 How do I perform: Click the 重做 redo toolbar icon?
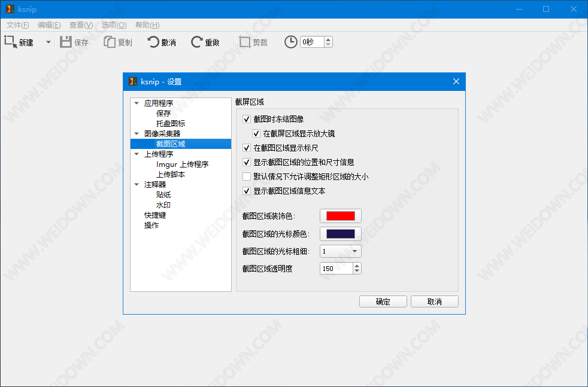point(196,42)
